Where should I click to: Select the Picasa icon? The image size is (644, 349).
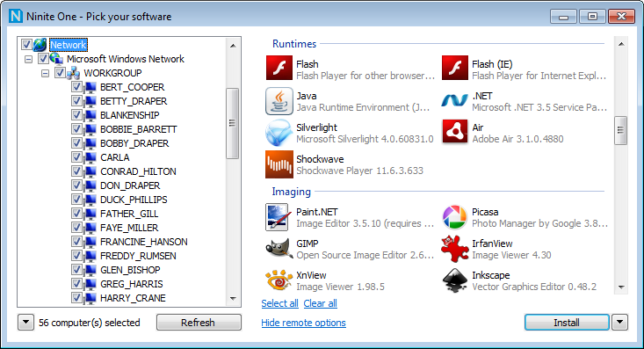pyautogui.click(x=454, y=217)
